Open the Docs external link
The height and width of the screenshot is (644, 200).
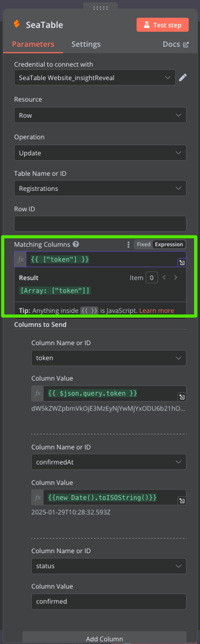(176, 44)
